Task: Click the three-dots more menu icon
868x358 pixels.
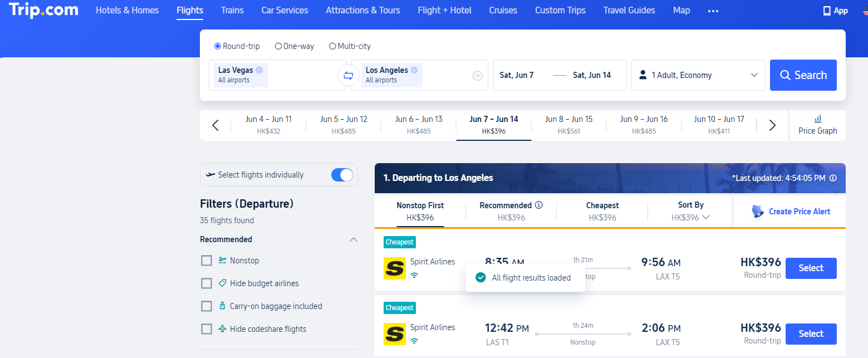Action: pyautogui.click(x=713, y=11)
